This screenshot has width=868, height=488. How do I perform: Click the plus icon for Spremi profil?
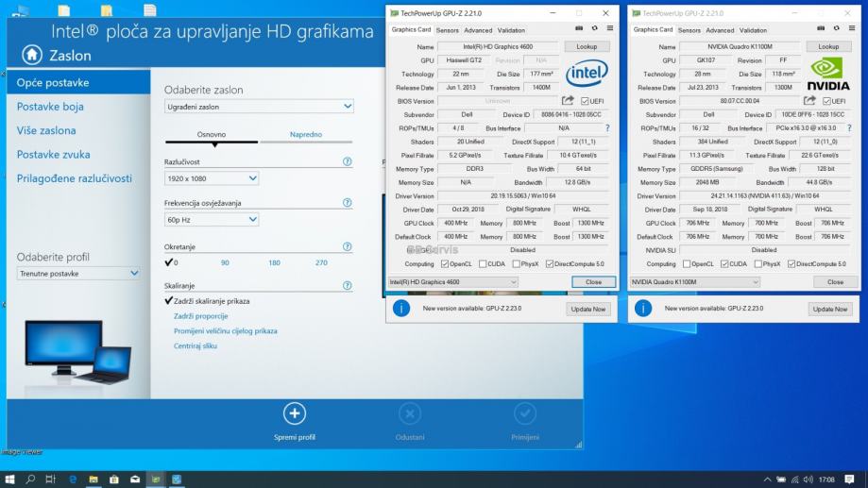[x=295, y=413]
